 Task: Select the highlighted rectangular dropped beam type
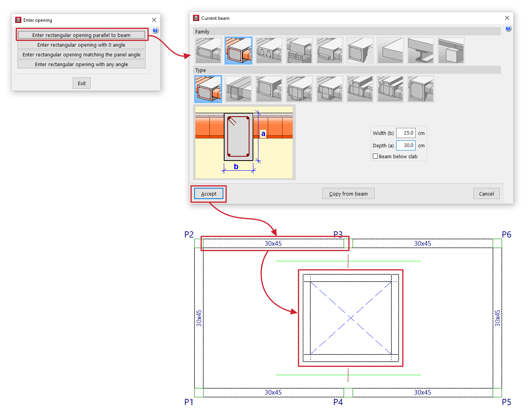[x=208, y=89]
